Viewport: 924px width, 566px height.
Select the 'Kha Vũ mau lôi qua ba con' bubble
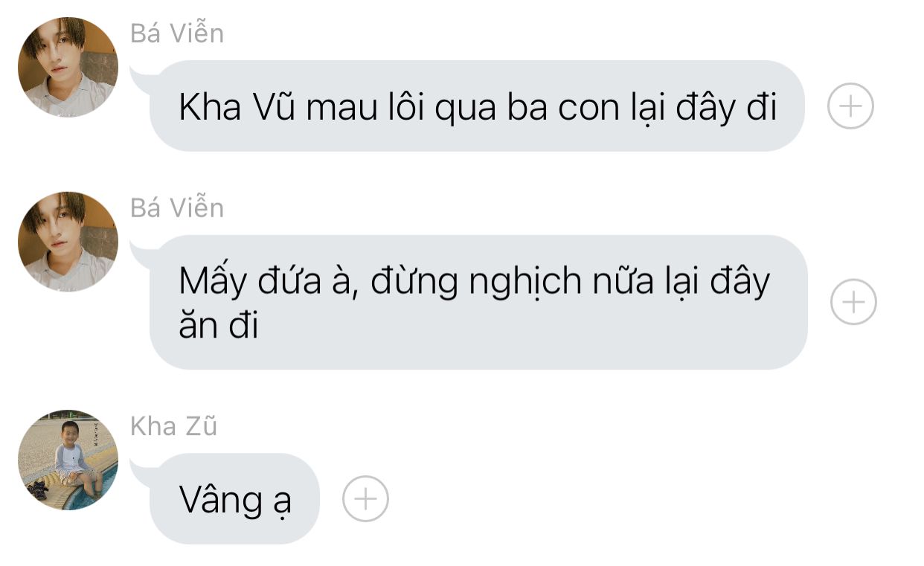click(477, 106)
